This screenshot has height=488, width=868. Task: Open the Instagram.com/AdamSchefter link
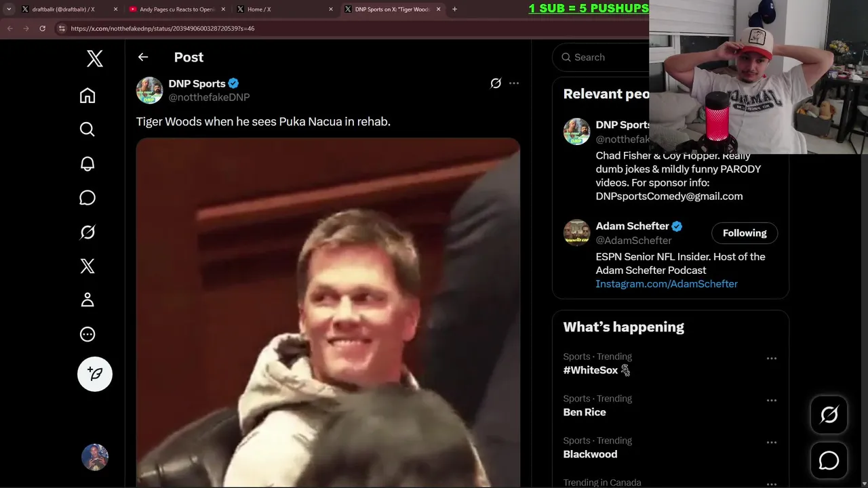(x=667, y=284)
